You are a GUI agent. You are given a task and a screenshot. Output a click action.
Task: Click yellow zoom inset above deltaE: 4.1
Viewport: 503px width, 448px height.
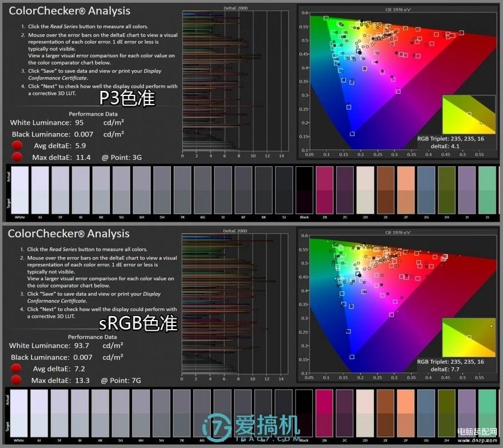click(x=469, y=114)
